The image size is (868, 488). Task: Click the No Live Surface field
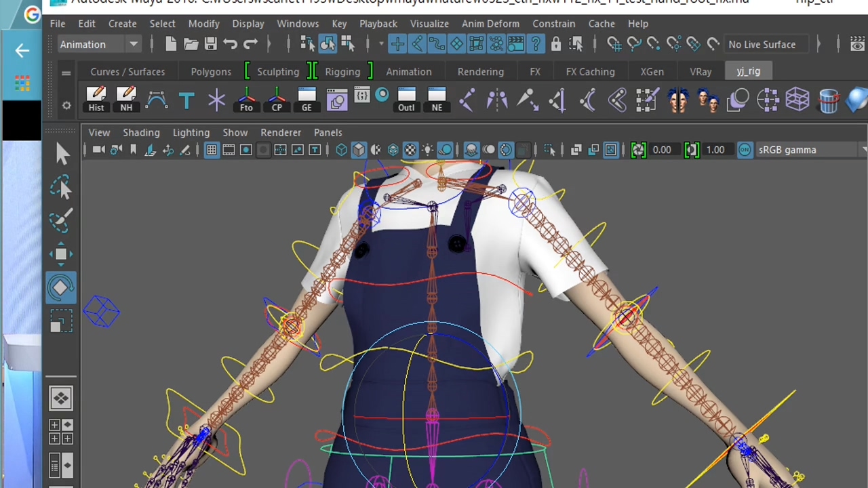(762, 44)
